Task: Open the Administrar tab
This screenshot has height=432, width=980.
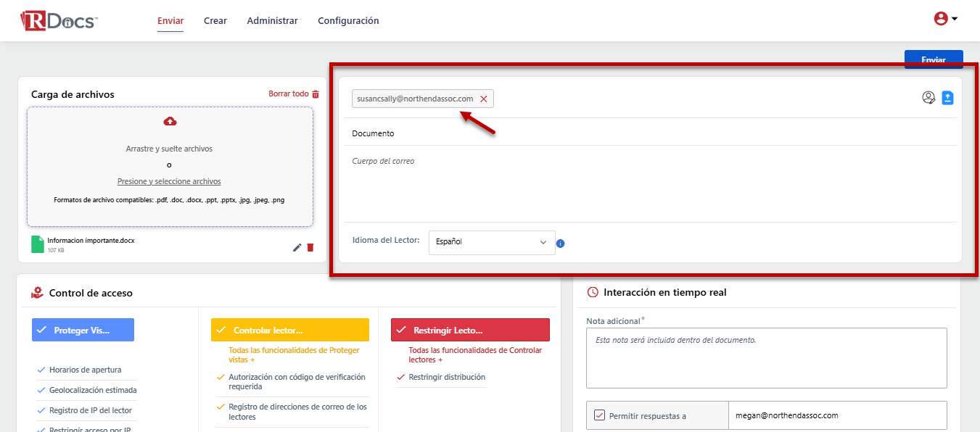Action: pyautogui.click(x=272, y=21)
